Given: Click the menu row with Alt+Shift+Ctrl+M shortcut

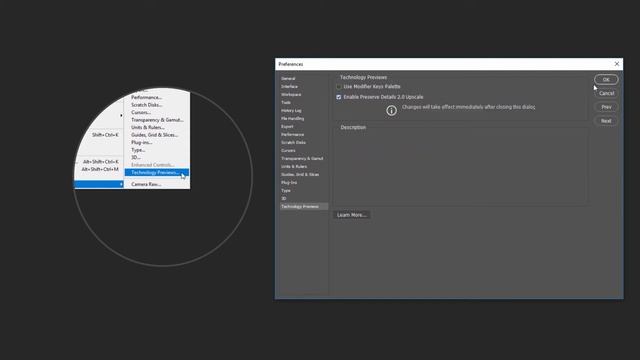Looking at the screenshot, I should tap(99, 169).
